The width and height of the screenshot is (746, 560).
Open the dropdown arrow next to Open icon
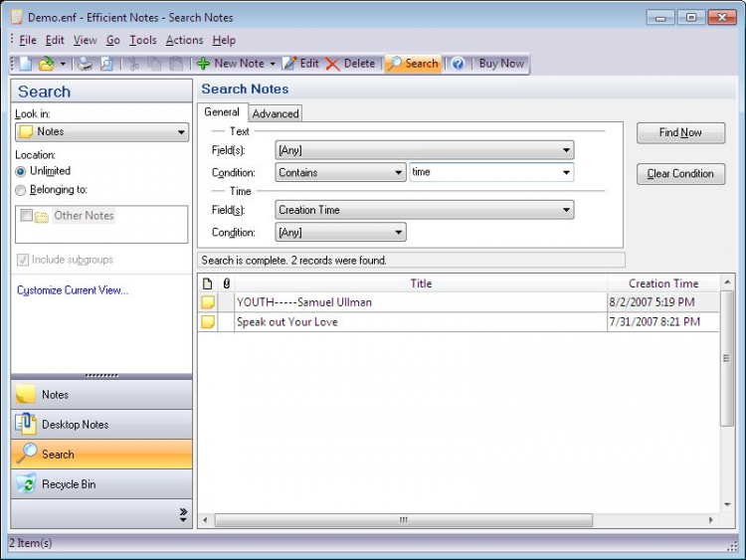63,64
